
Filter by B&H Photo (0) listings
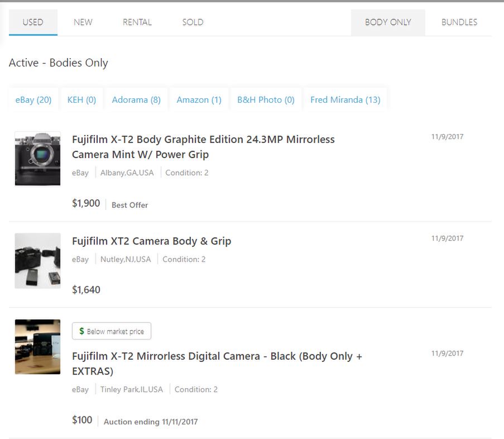tap(266, 100)
